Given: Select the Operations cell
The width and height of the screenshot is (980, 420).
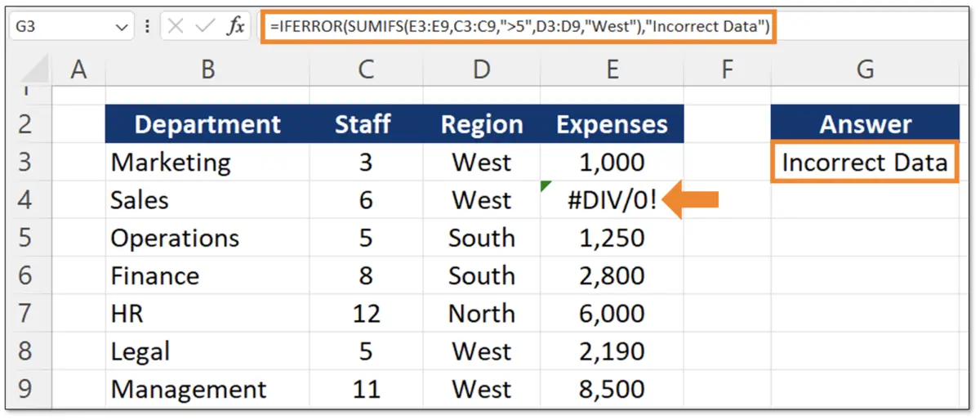Looking at the screenshot, I should click(207, 238).
